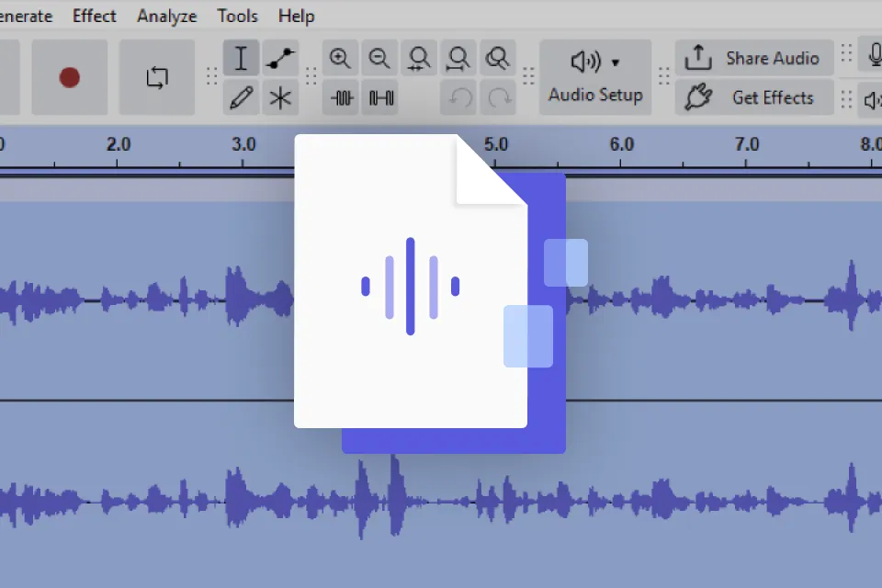
Task: Select the Draw (pencil) tool
Action: point(241,98)
